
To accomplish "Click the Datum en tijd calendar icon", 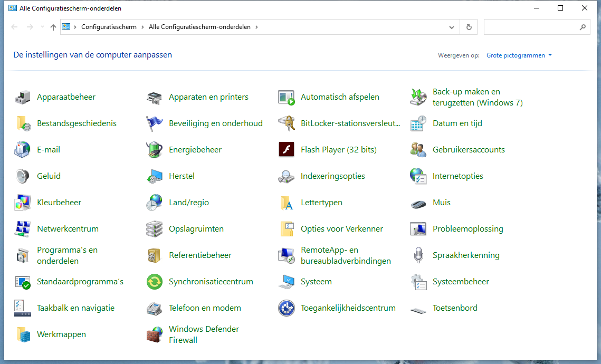I will [x=418, y=123].
